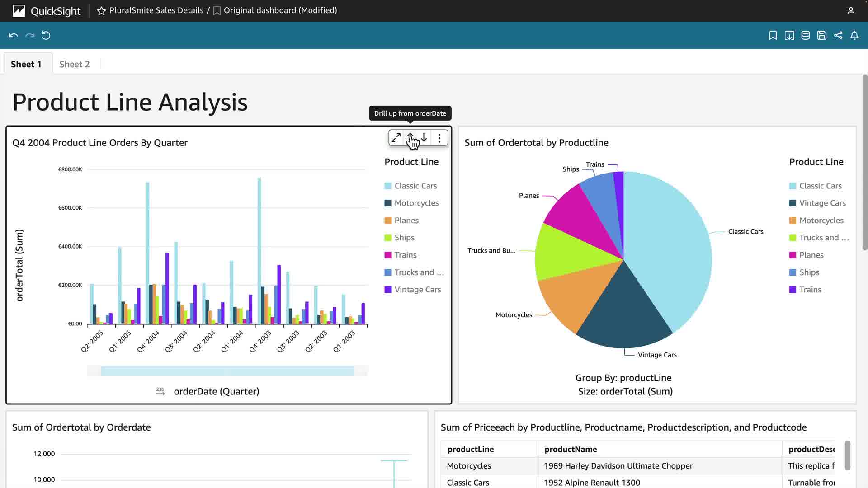This screenshot has height=488, width=868.
Task: Switch to Sheet 2 tab
Action: [75, 64]
